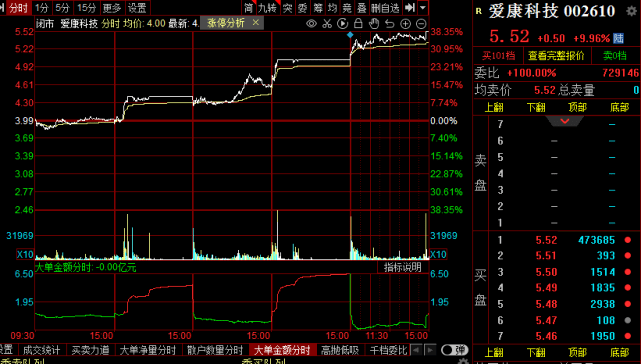The image size is (641, 364).
Task: Open the 更多 timeframe menu
Action: pos(112,7)
